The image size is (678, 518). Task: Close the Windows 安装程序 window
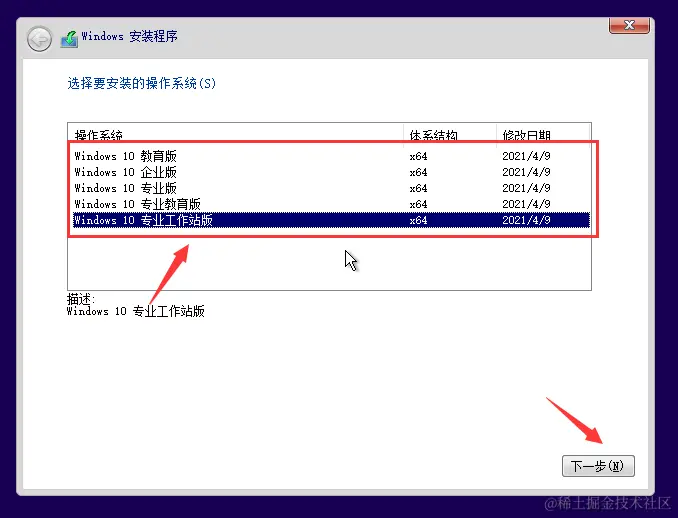[x=629, y=25]
